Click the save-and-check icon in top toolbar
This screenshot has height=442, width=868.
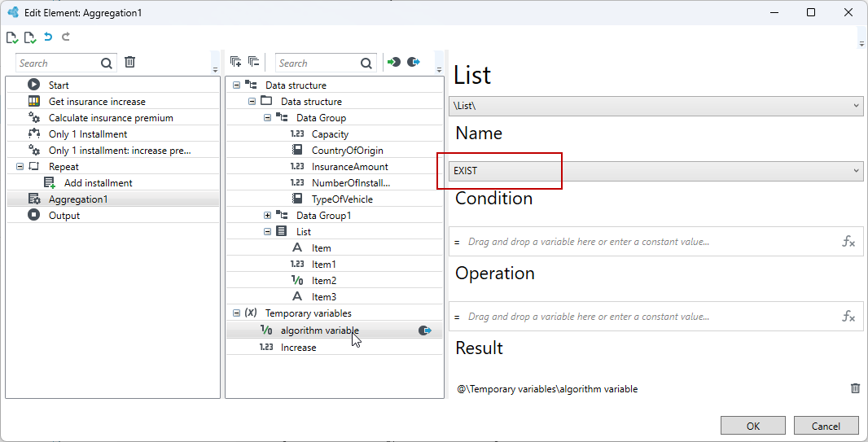pyautogui.click(x=11, y=37)
